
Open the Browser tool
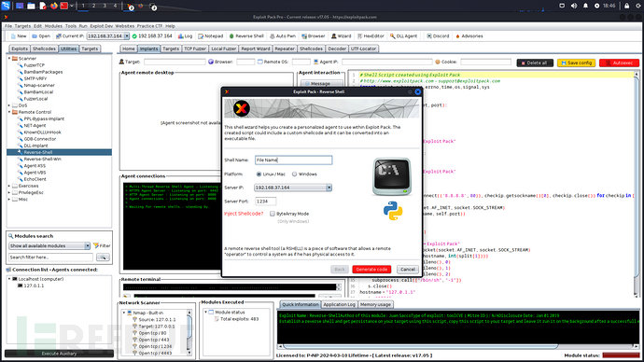pos(314,36)
